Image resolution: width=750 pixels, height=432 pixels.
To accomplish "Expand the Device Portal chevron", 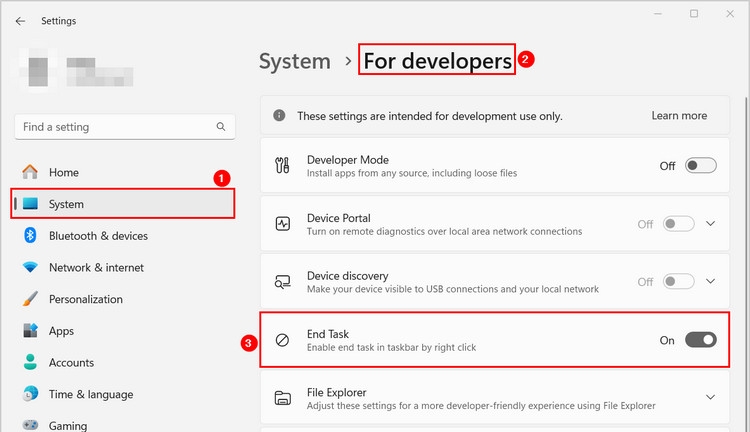I will click(x=711, y=223).
